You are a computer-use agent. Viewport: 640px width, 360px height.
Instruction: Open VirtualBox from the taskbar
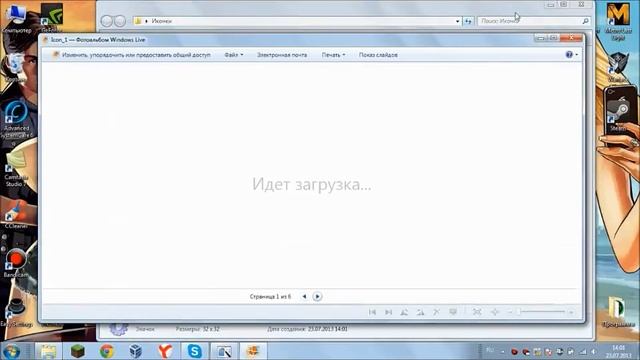point(136,351)
